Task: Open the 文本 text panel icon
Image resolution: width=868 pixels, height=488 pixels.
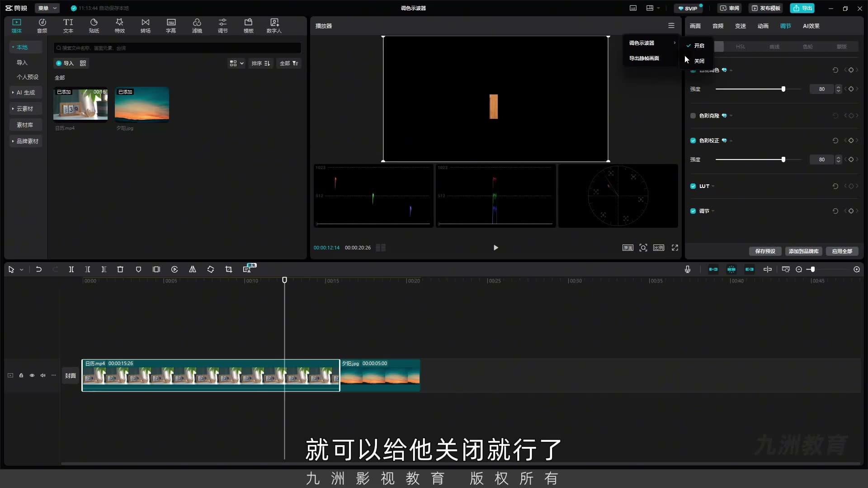Action: [x=68, y=26]
